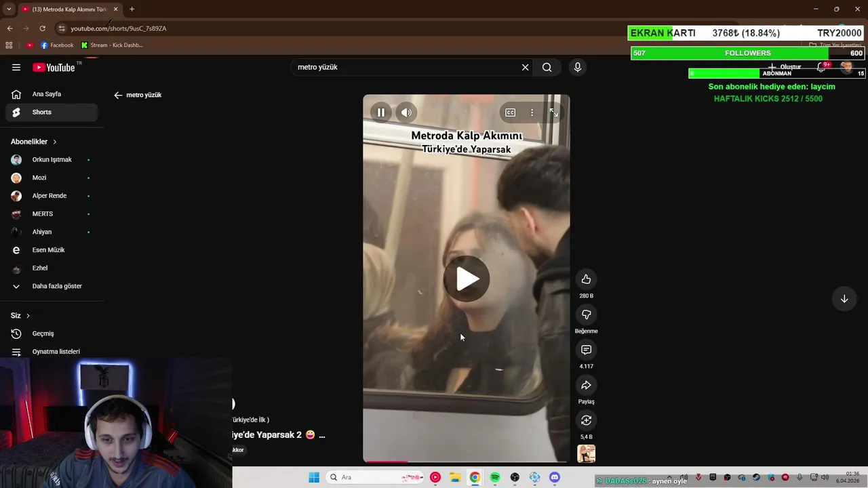This screenshot has width=868, height=488.
Task: Open the comments with 4.117 count
Action: point(587,350)
